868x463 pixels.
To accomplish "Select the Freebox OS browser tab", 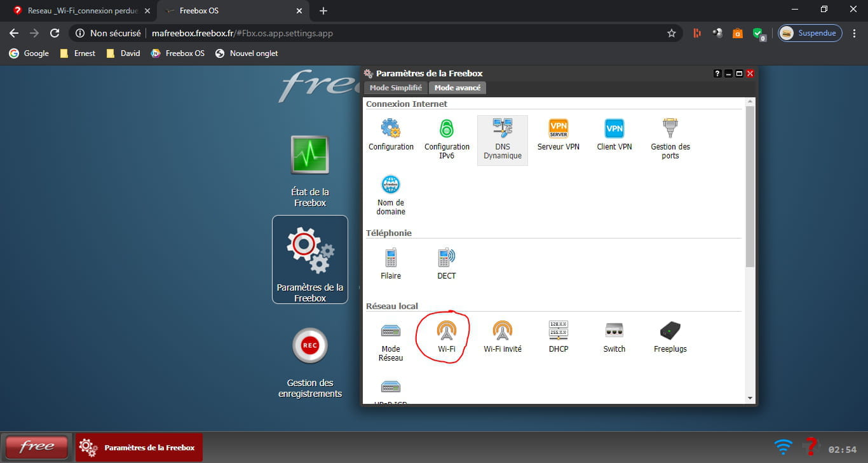I will [x=233, y=11].
